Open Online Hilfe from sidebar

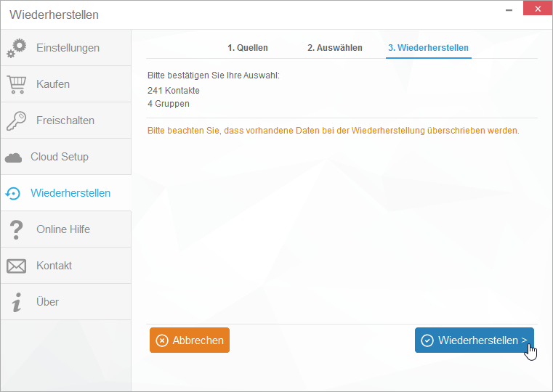(66, 229)
